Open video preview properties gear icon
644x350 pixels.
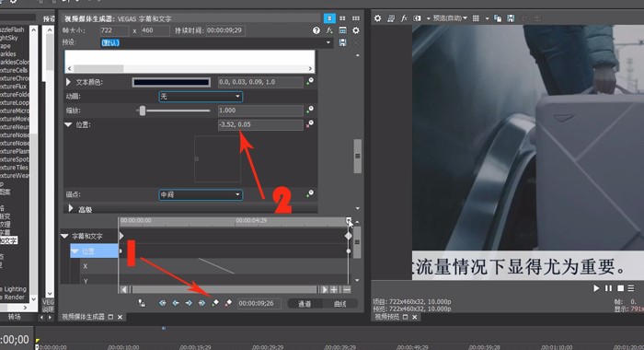click(x=377, y=18)
